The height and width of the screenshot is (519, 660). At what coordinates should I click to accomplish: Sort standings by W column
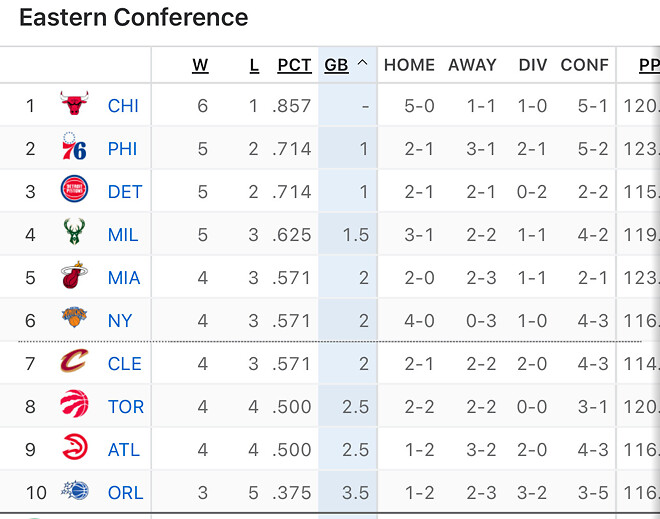point(200,65)
